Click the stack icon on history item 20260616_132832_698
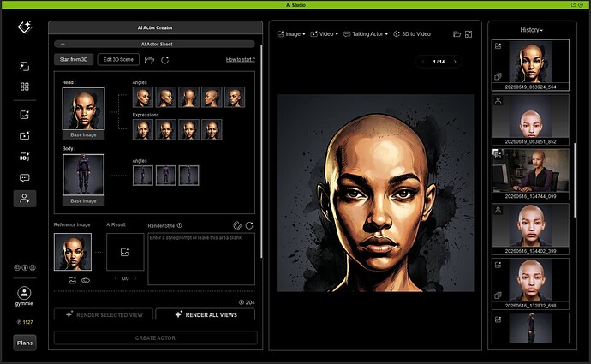Screen dimensions: 591x364 pyautogui.click(x=498, y=295)
